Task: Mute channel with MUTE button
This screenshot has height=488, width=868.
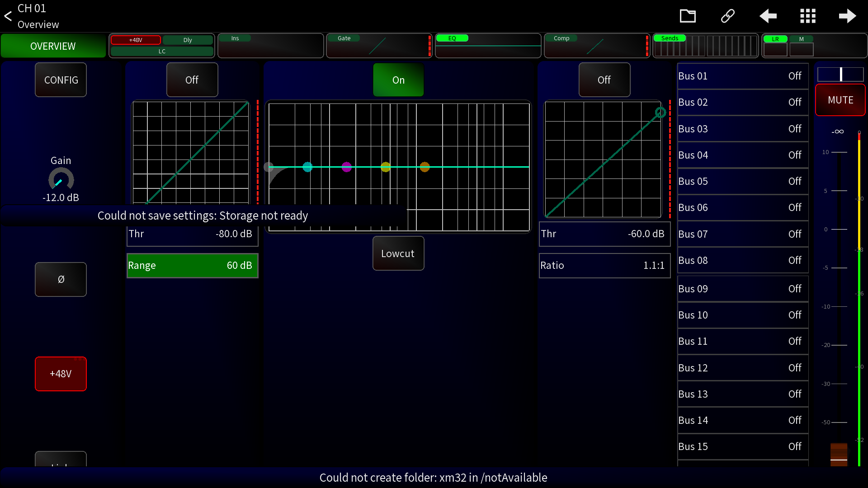Action: pos(840,100)
